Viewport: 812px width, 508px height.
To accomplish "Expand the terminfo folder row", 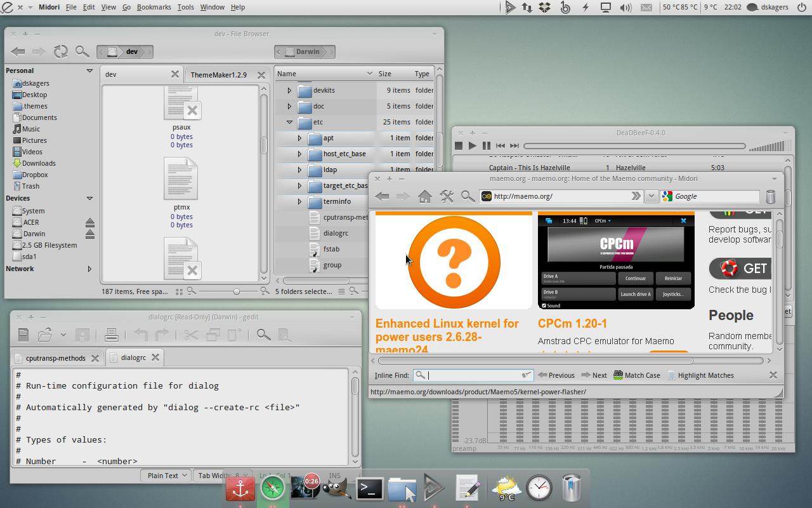I will tap(299, 201).
